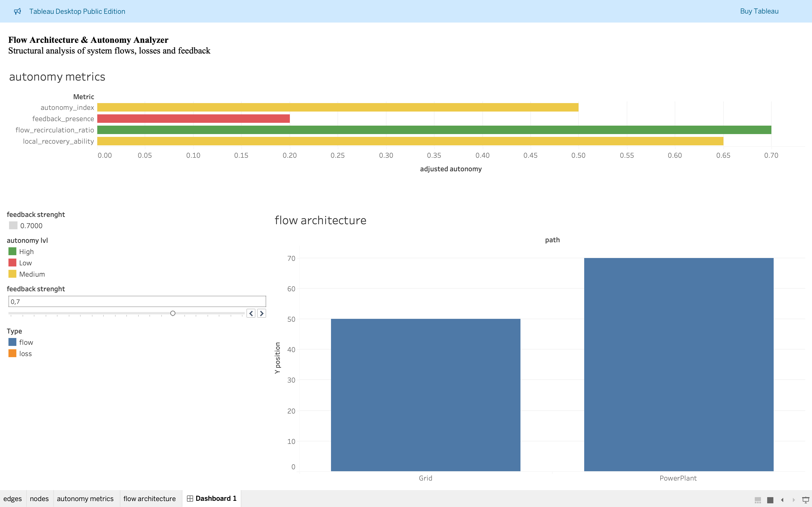Go to the previous sheet arrow
The image size is (812, 507).
pos(782,500)
